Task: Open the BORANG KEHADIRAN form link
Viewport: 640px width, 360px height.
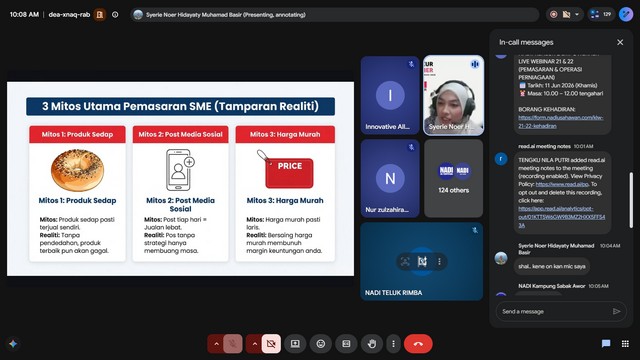Action: 560,122
